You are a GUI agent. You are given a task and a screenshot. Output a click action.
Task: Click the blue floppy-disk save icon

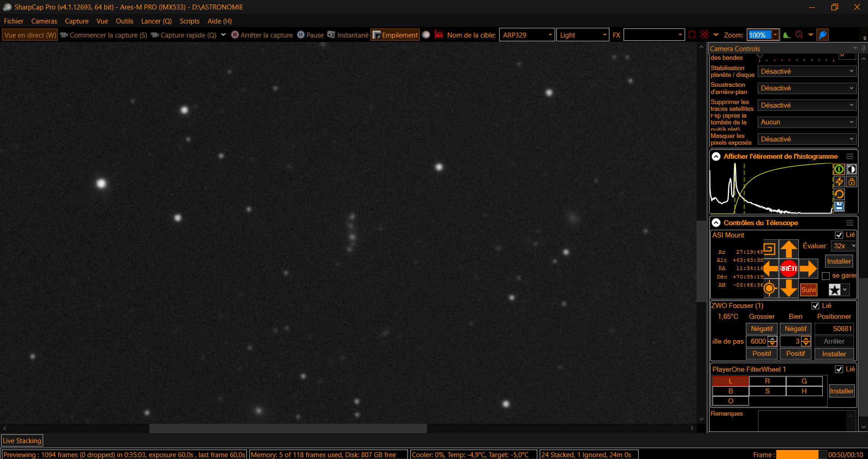coord(839,207)
